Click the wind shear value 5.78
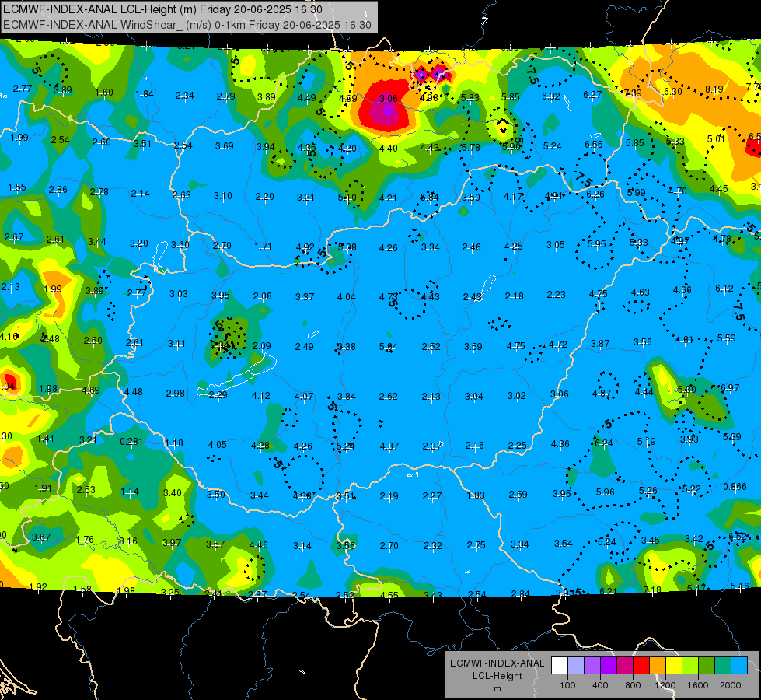Screen dimensions: 761x700 pos(470,147)
